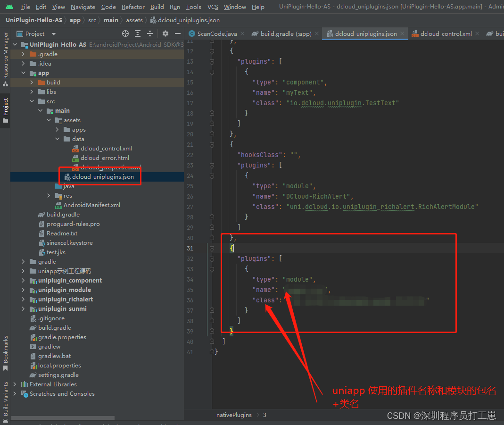Select AndroidManifest.xml file
The image size is (504, 425).
[91, 205]
